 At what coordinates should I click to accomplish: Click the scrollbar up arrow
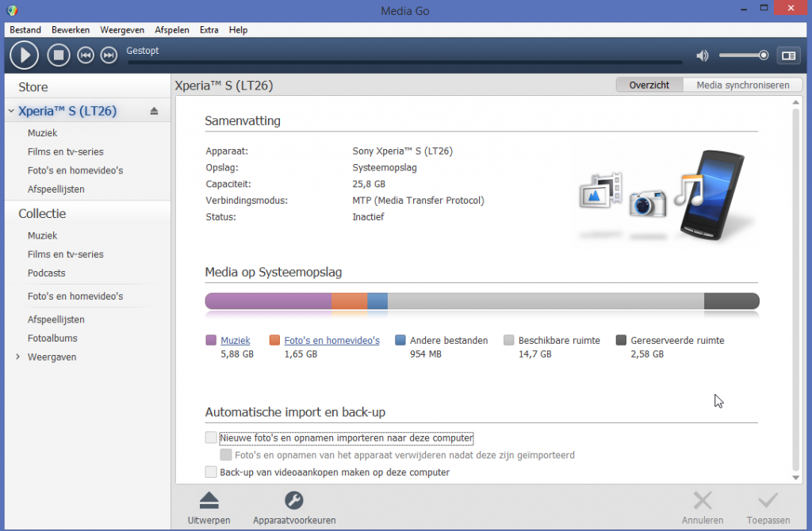[796, 102]
